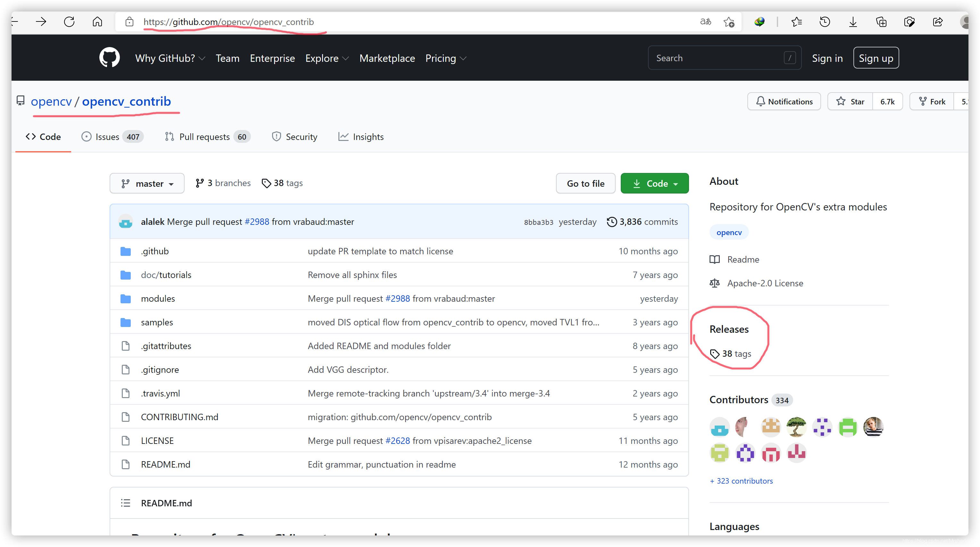Open the first contributor avatar
Viewport: 980px width, 547px height.
click(719, 427)
